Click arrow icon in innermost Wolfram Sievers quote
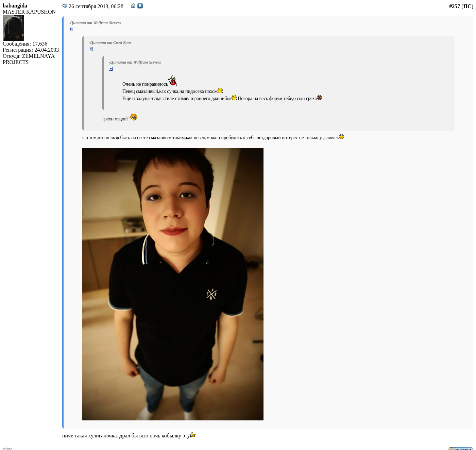Viewport: 476px width, 450px height. (111, 69)
